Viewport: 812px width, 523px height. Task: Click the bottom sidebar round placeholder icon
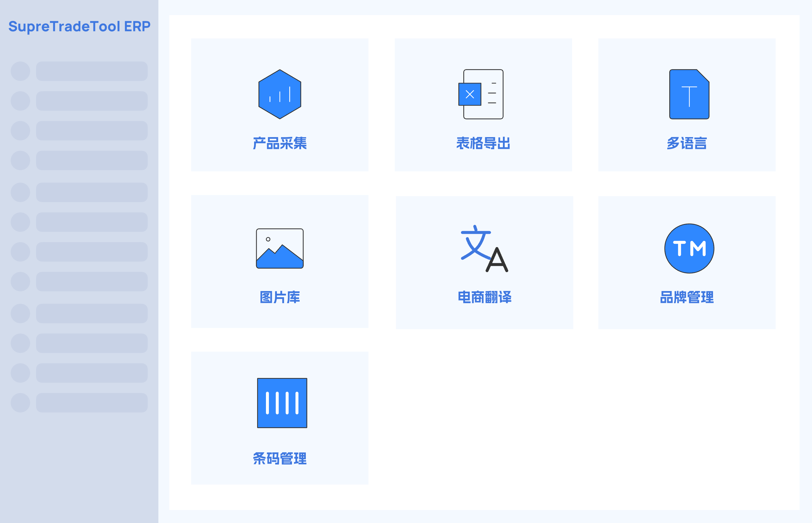(20, 402)
